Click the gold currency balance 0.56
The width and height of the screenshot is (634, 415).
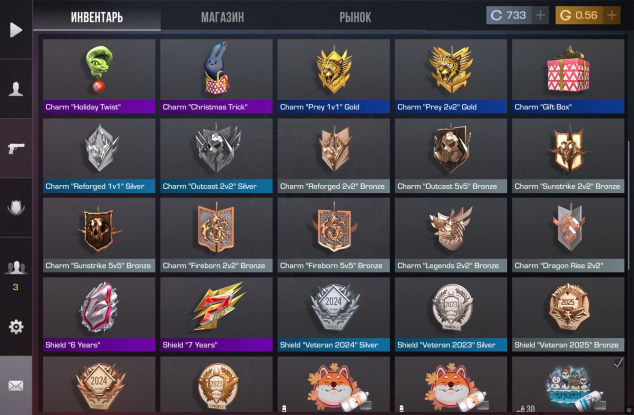point(579,15)
